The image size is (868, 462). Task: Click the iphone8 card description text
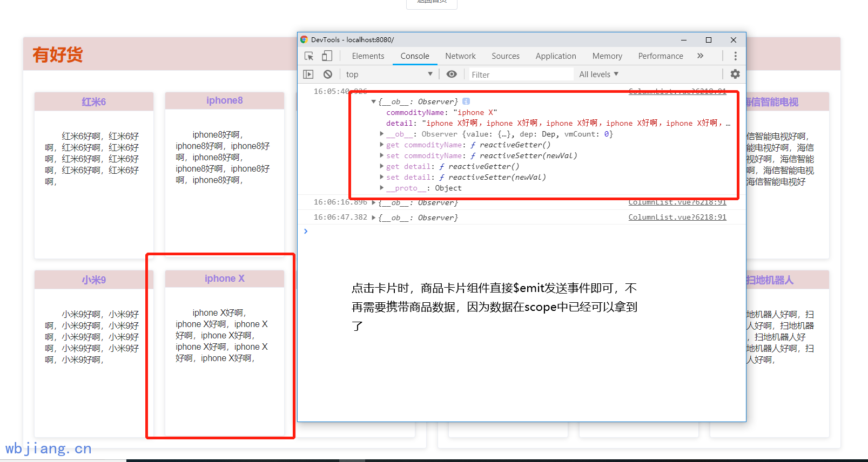tap(223, 157)
